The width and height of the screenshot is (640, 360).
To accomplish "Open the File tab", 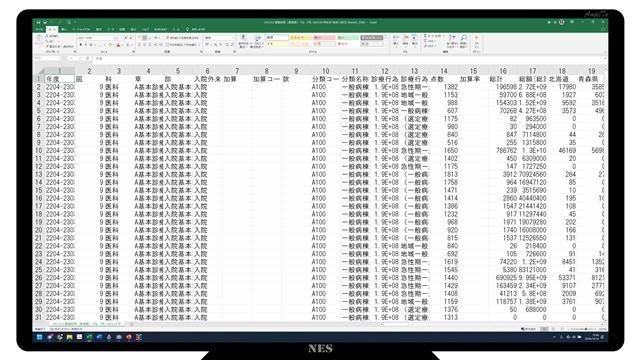I will point(39,29).
